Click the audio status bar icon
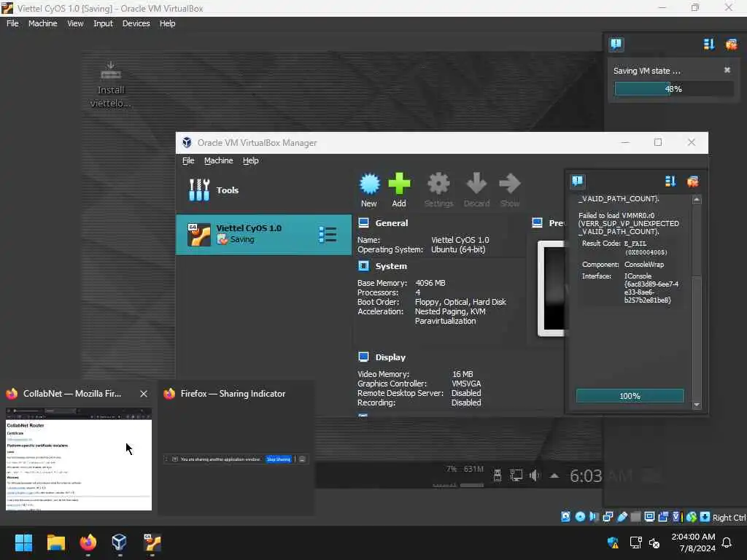Image resolution: width=747 pixels, height=560 pixels. point(594,517)
